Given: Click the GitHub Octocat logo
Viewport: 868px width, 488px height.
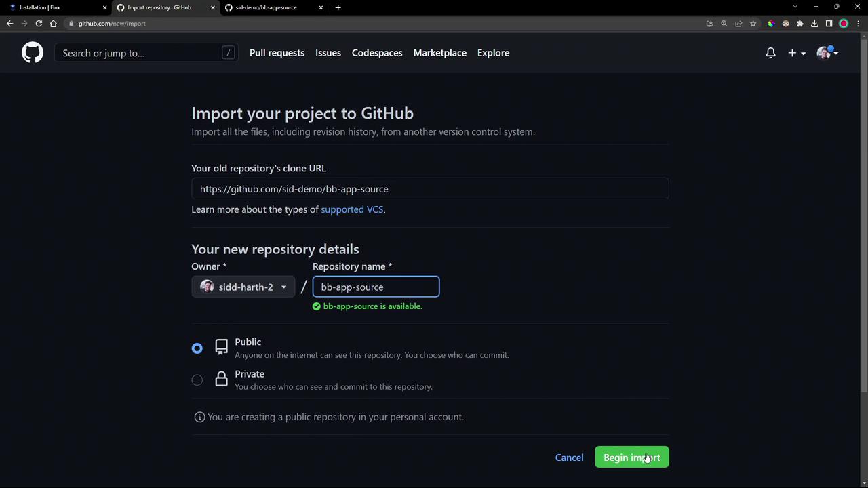Looking at the screenshot, I should 32,53.
